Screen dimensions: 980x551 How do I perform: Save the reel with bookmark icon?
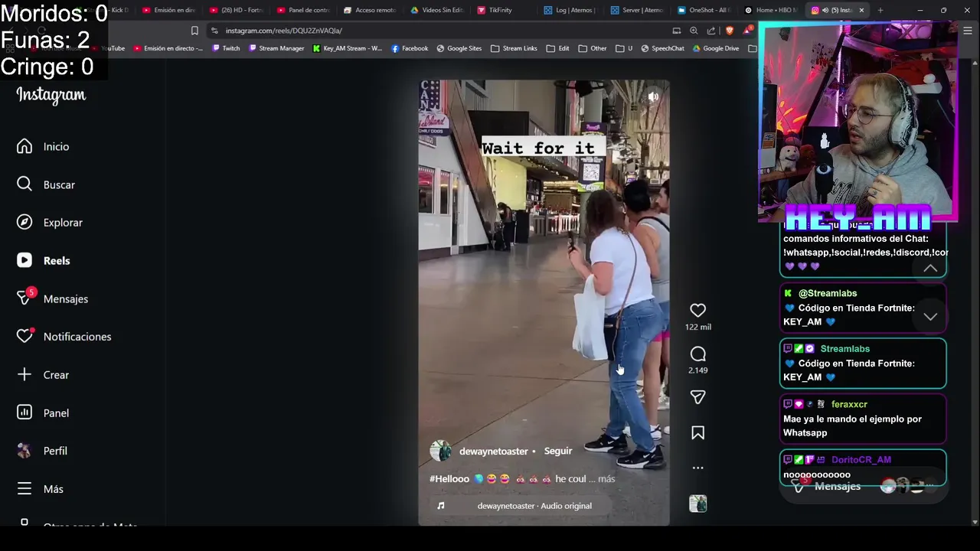point(697,433)
